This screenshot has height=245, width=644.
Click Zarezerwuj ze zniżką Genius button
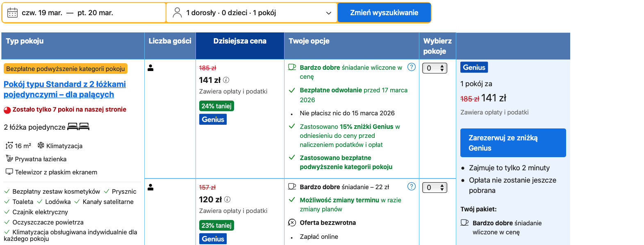513,143
